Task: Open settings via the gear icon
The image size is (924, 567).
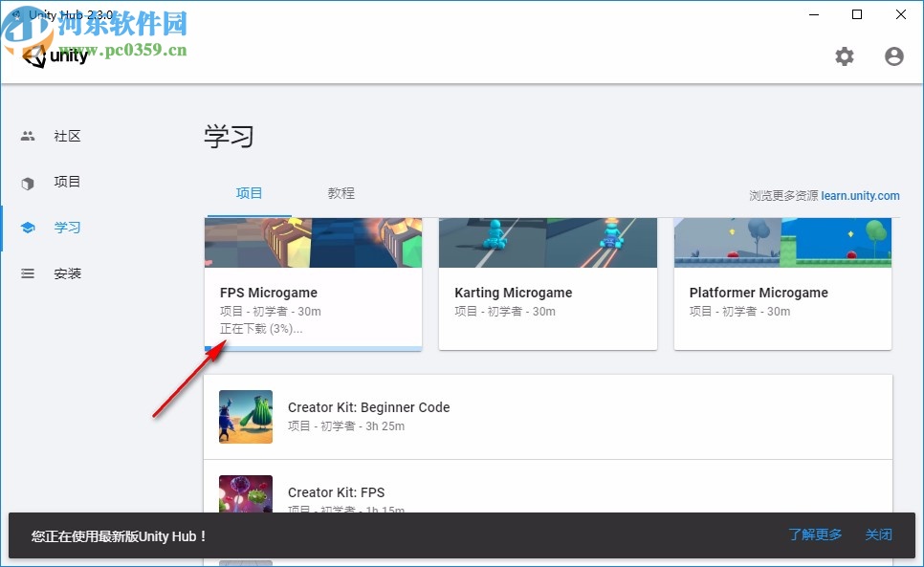Action: [845, 56]
